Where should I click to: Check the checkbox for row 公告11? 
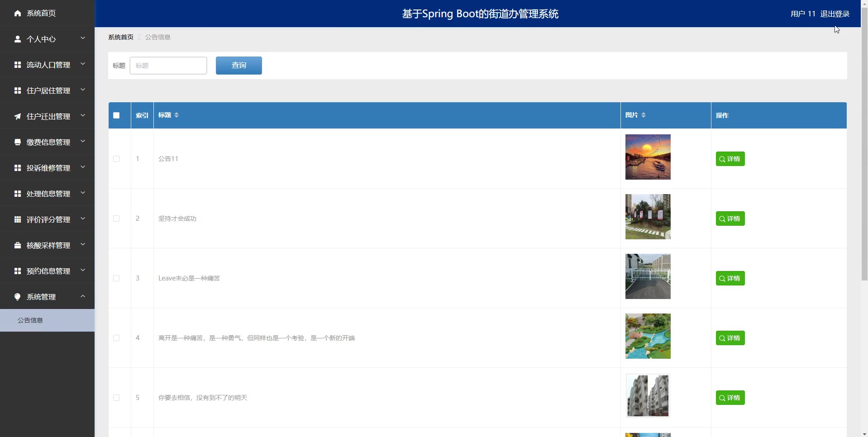click(x=116, y=159)
